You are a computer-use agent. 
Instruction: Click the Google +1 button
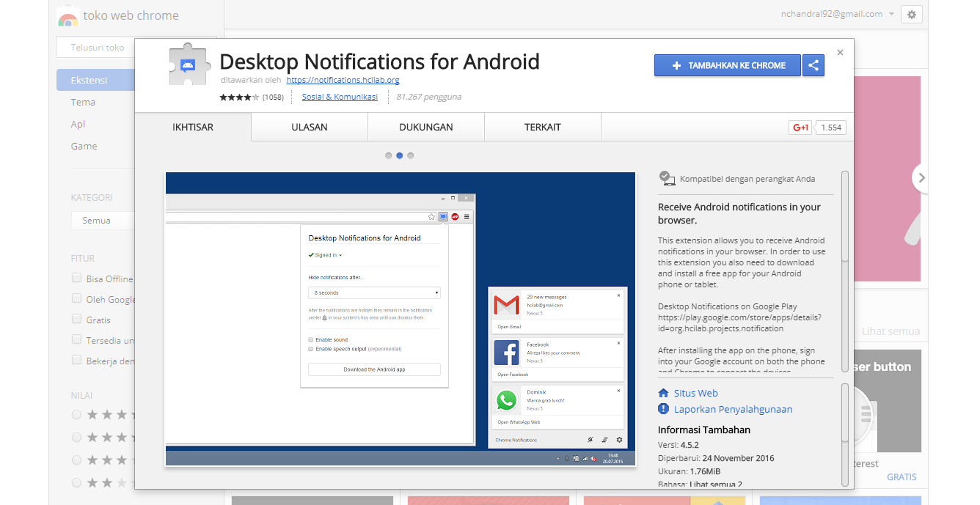tap(800, 128)
